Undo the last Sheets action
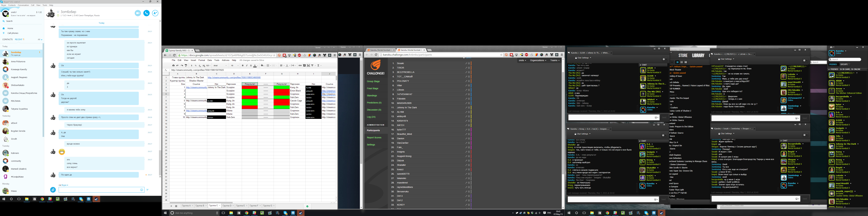The image size is (868, 216). 178,66
